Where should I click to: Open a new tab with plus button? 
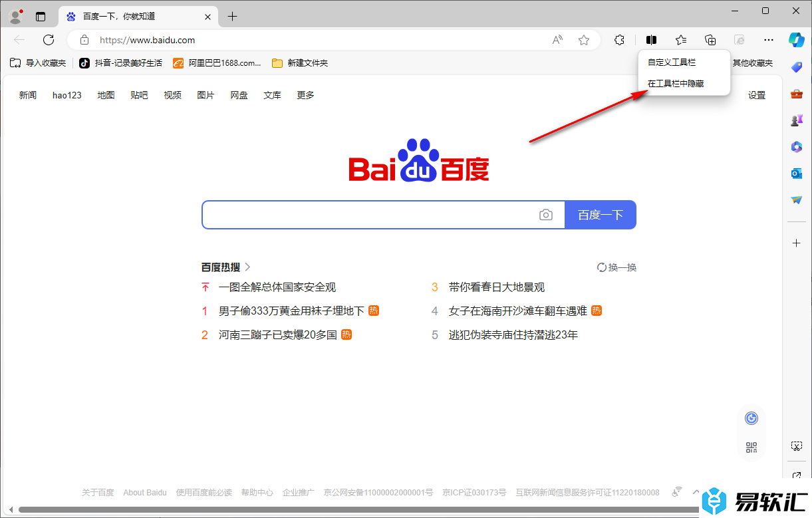232,17
